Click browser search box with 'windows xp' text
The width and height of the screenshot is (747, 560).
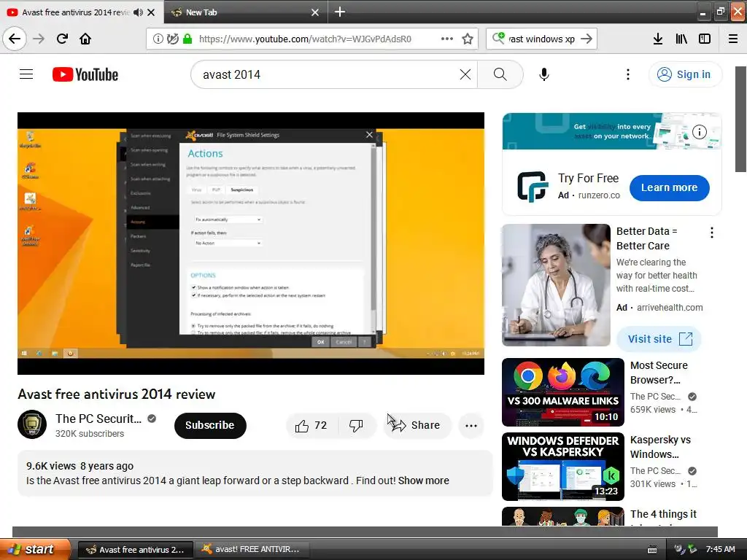541,39
